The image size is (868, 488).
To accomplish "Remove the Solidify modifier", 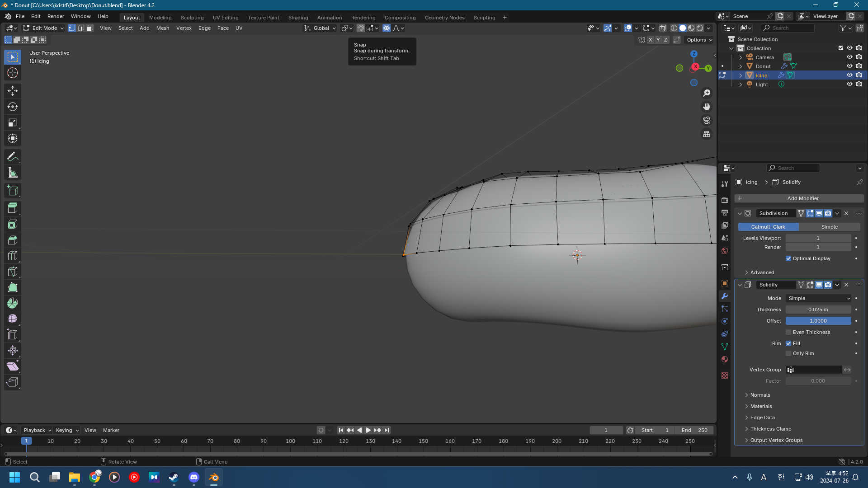I will [x=846, y=285].
